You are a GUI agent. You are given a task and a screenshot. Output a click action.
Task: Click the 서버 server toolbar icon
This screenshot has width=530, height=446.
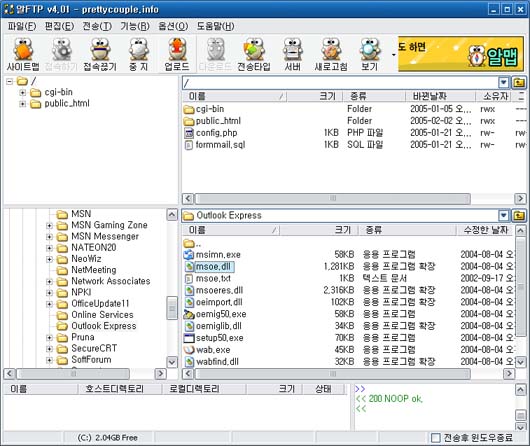pos(292,54)
